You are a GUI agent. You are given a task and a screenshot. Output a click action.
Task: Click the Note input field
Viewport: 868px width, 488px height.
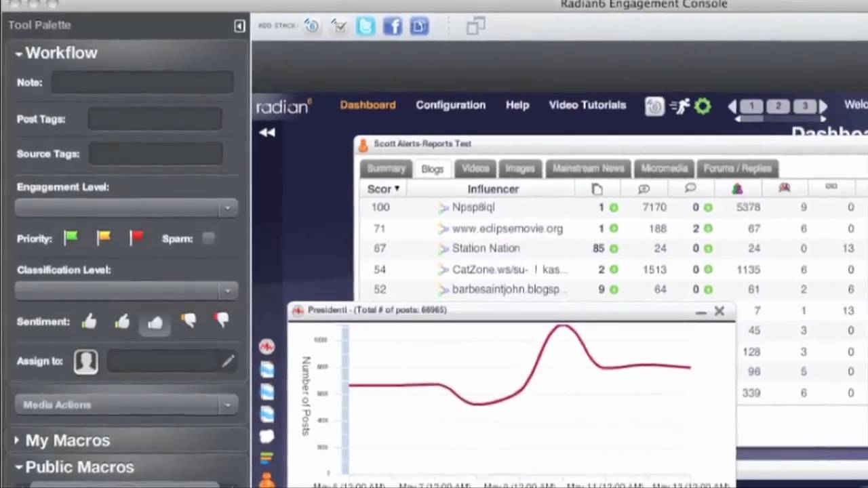142,83
